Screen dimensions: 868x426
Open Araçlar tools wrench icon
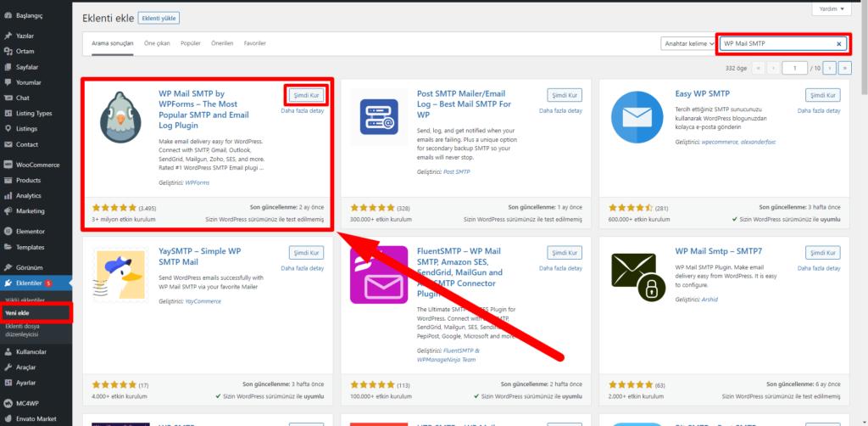tap(8, 367)
